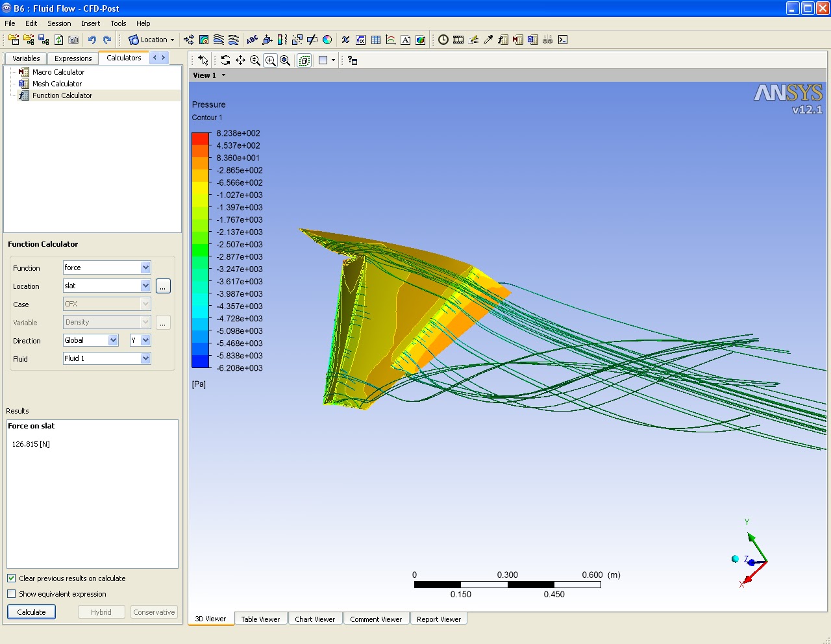831x644 pixels.
Task: Switch to the Expressions tab
Action: click(x=73, y=58)
